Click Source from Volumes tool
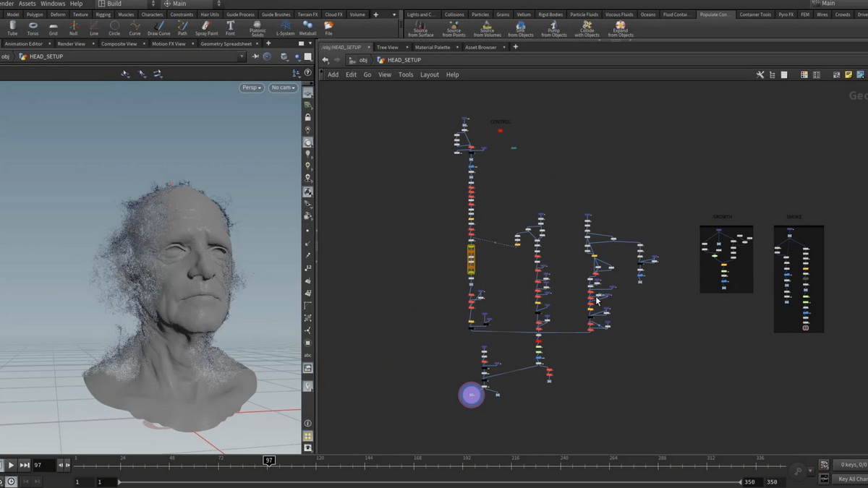 [488, 29]
